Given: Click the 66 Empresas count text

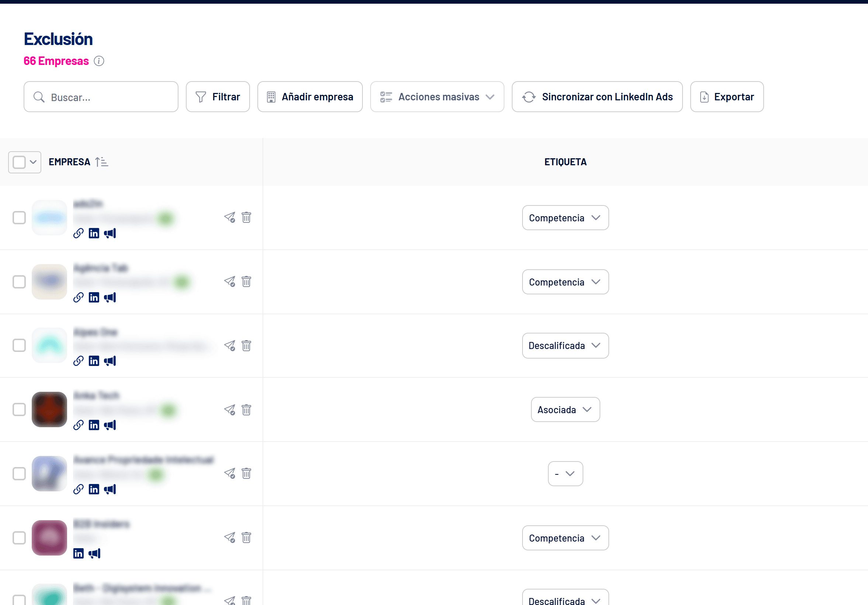Looking at the screenshot, I should [56, 61].
